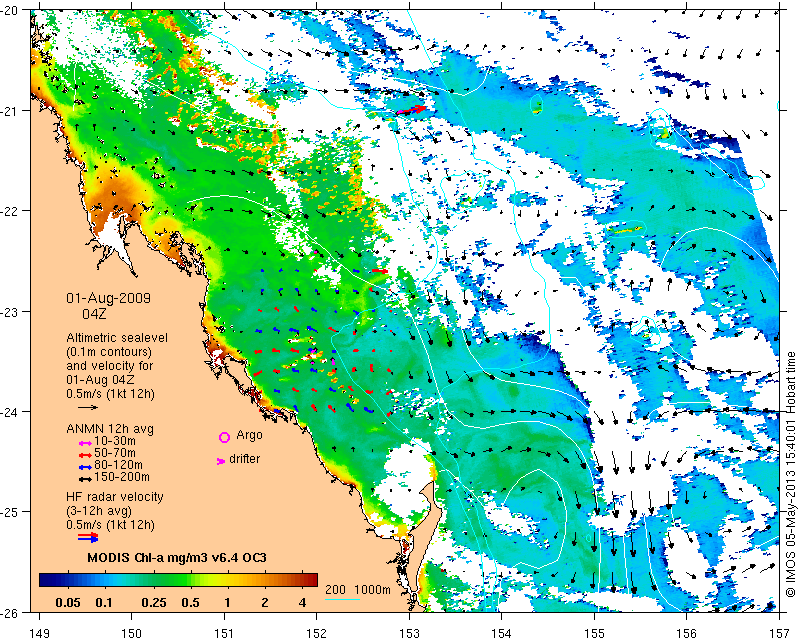Click latitude axis label '-22'
This screenshot has width=800, height=640.
9,211
